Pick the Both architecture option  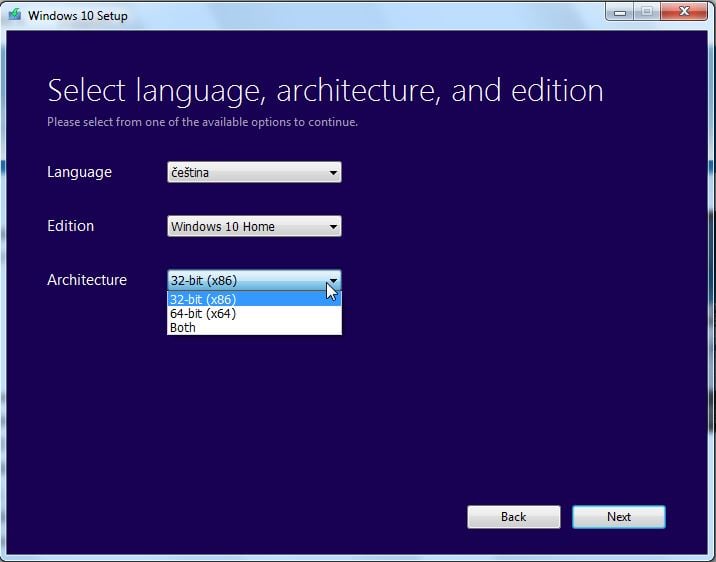coord(254,327)
